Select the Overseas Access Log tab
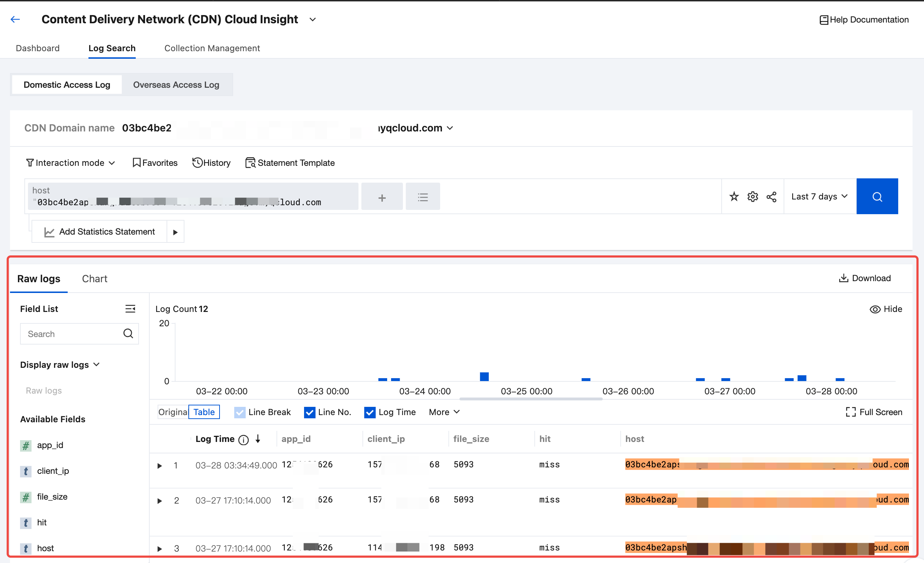Screen dimensions: 924x563 [x=176, y=85]
